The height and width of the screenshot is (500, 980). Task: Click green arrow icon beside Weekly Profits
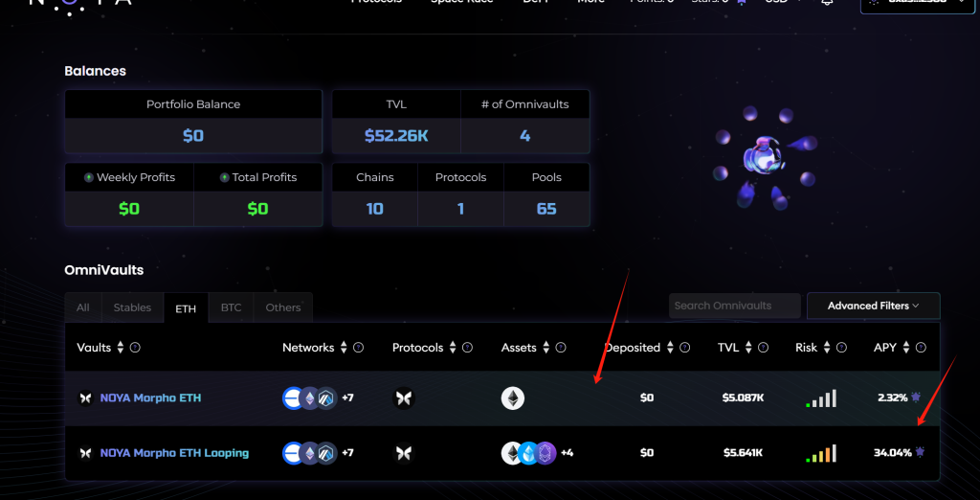click(x=89, y=178)
